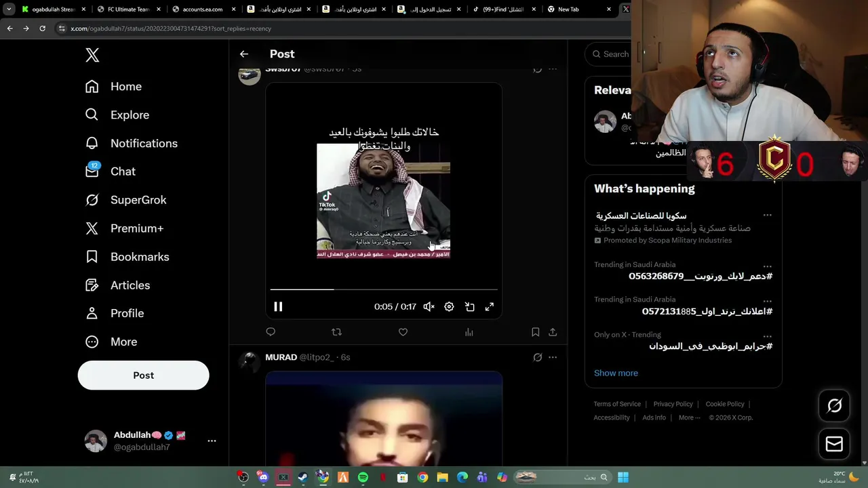Image resolution: width=868 pixels, height=488 pixels.
Task: Open account options for @ogabdullah7
Action: point(212,441)
